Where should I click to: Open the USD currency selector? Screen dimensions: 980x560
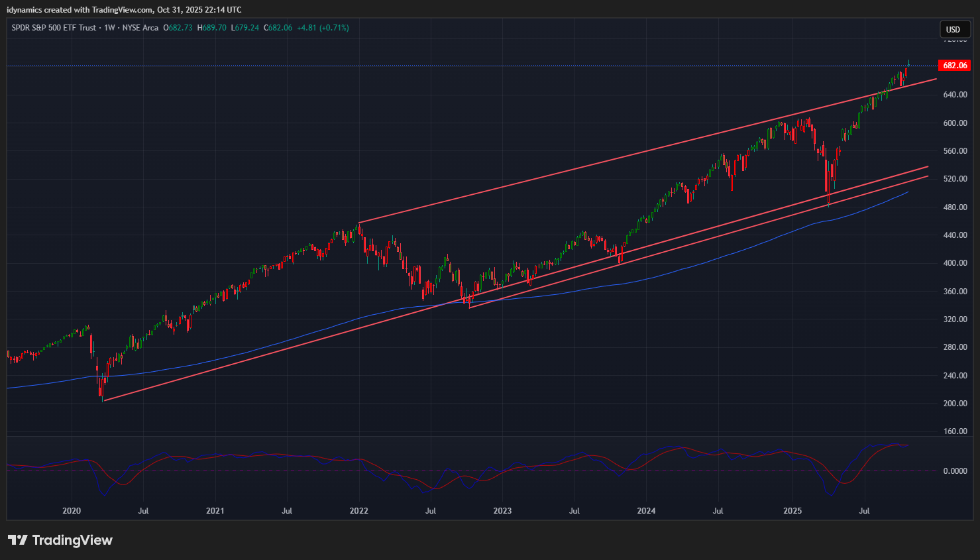953,29
